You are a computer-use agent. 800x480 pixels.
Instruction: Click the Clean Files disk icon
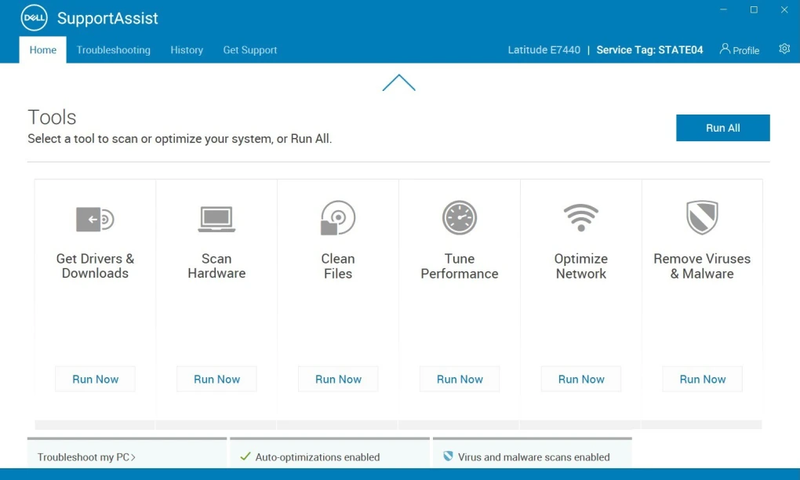pyautogui.click(x=338, y=218)
